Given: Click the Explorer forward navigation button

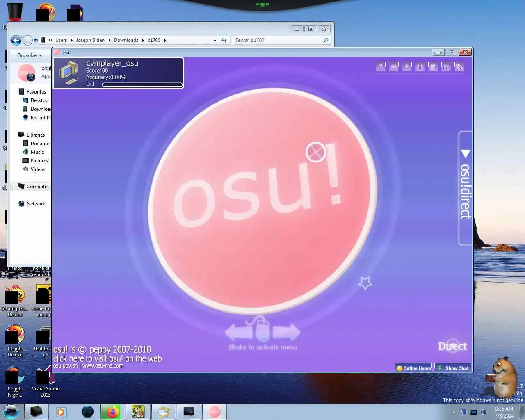Looking at the screenshot, I should 27,40.
